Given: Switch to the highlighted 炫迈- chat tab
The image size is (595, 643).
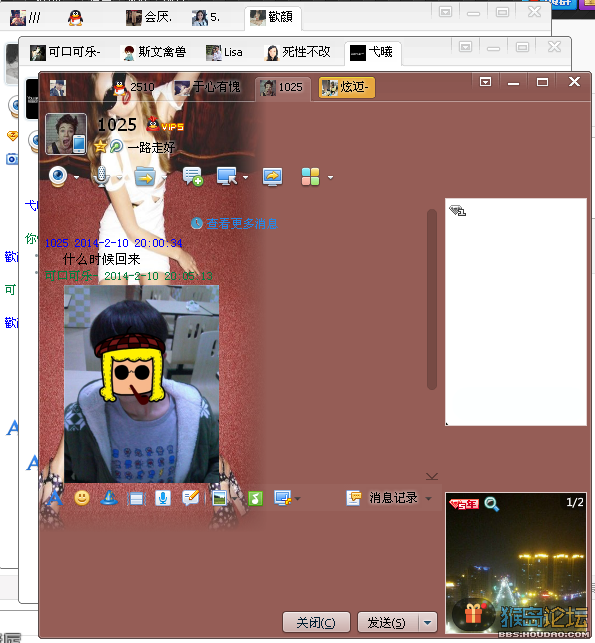Looking at the screenshot, I should point(347,87).
